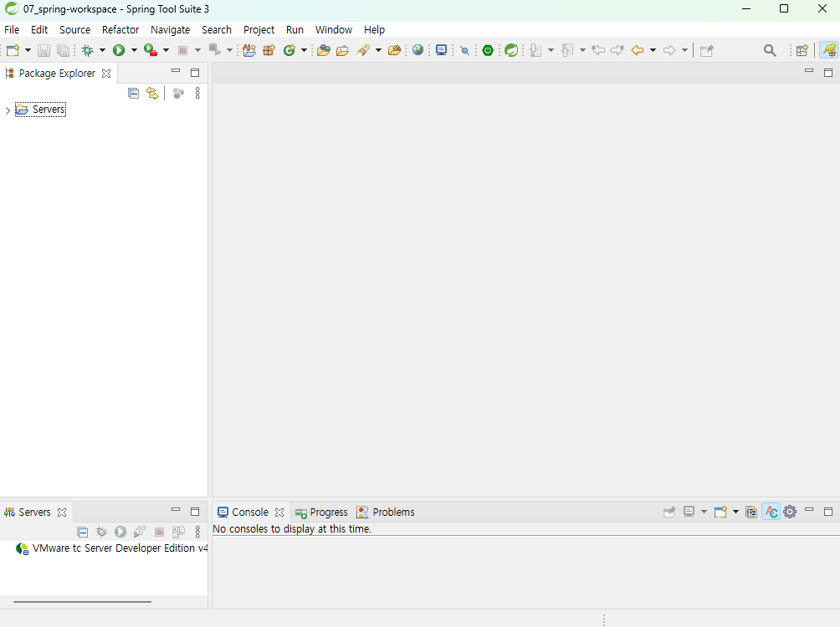Open the Search flashlight dropdown arrow
Viewport: 840px width, 627px height.
378,50
